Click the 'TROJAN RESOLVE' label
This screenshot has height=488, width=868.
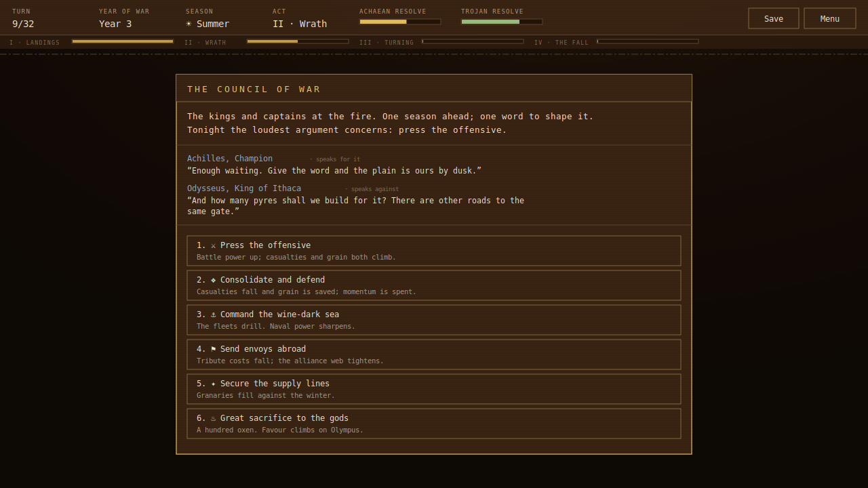[492, 12]
